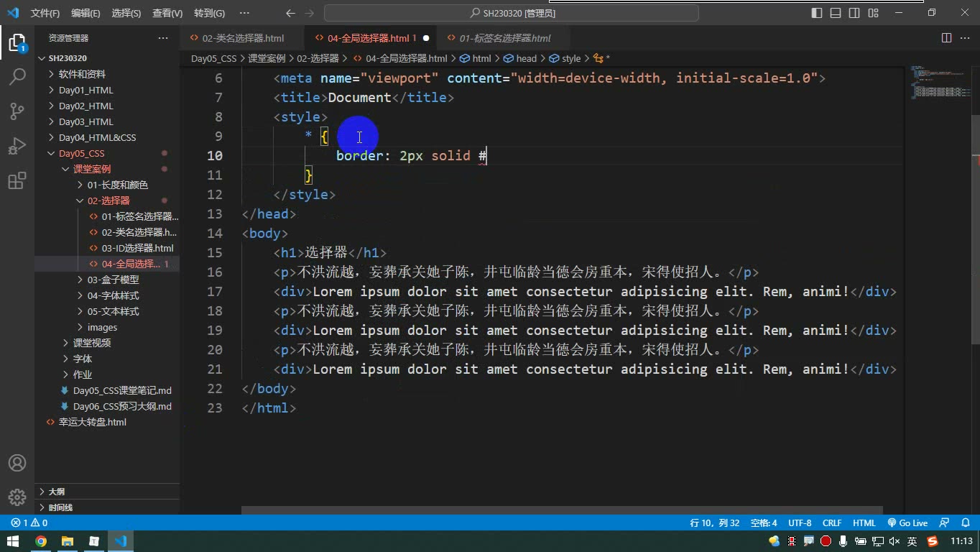Open the 文件(F) menu
The width and height of the screenshot is (980, 552).
(x=45, y=13)
